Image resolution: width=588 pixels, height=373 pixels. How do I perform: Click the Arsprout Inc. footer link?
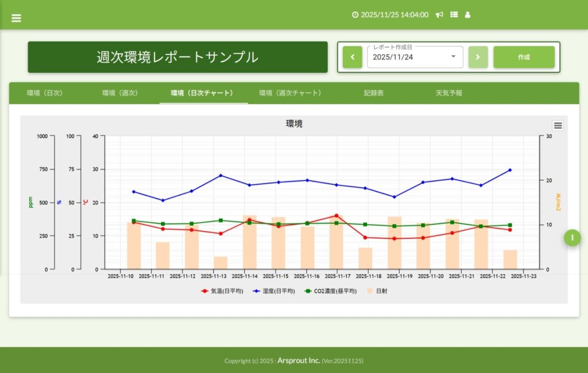(299, 360)
